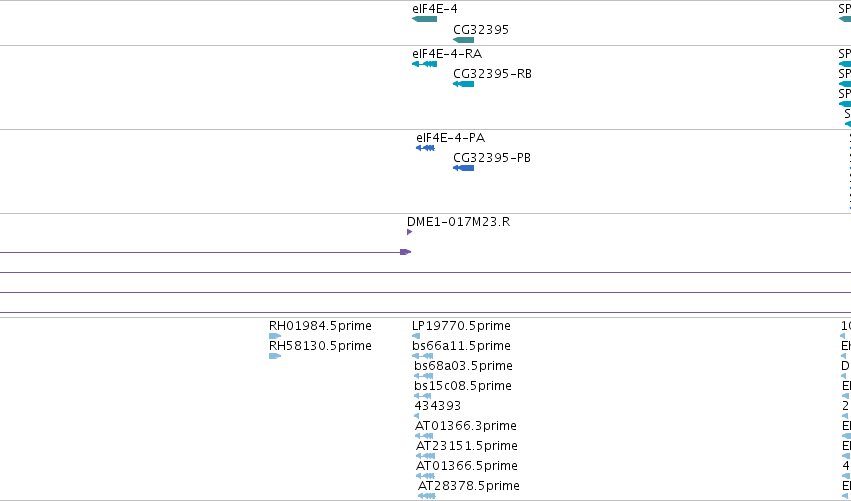Select the AT01366.5prime EST glyph
Image resolution: width=851 pixels, height=501 pixels.
point(426,476)
